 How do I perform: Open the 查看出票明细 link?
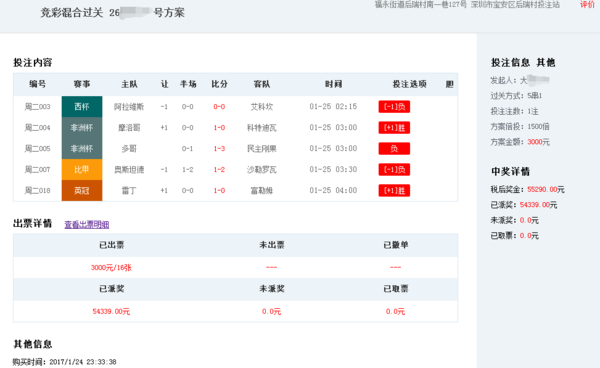coord(87,225)
